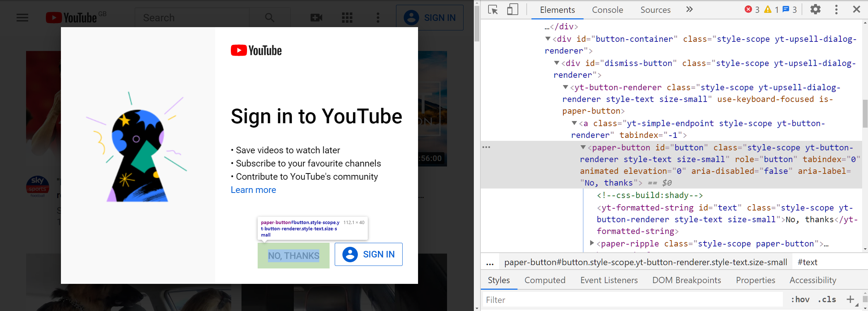This screenshot has width=868, height=311.
Task: Click the page vertical scrollbar thumb
Action: [x=477, y=23]
